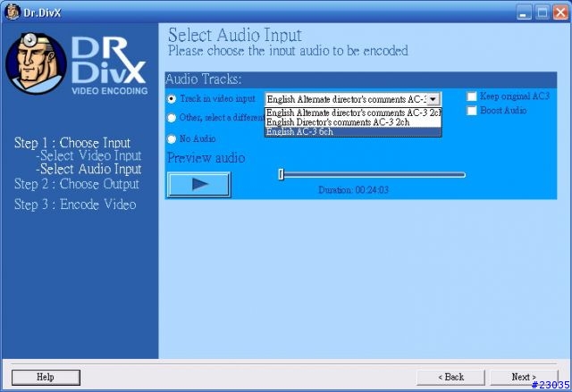Pick English Alternate director's comments AC-3 2ch option
This screenshot has width=572, height=392.
[353, 113]
